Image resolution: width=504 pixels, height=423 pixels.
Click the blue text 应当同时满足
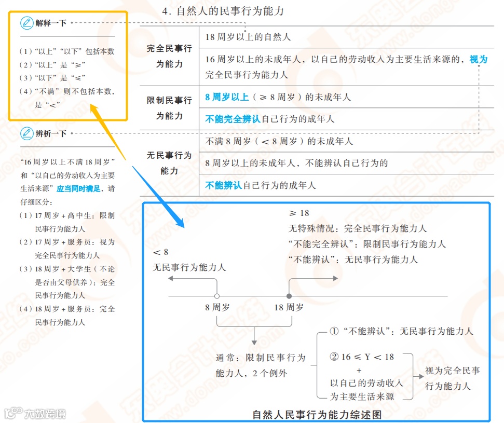click(78, 189)
